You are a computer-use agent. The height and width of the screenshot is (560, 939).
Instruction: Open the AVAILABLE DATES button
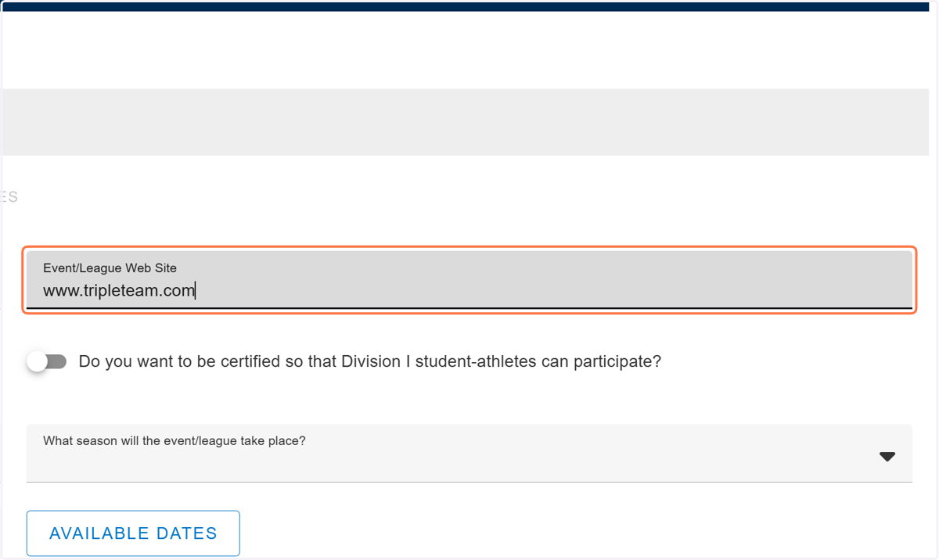[133, 533]
